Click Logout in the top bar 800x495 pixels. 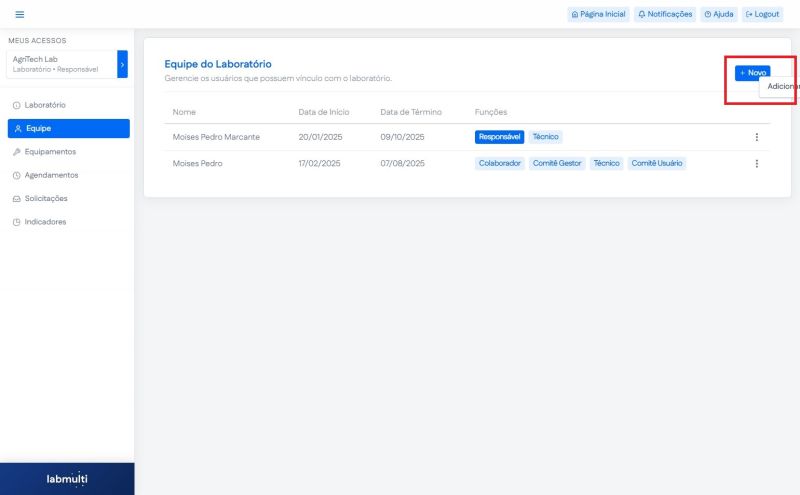762,14
